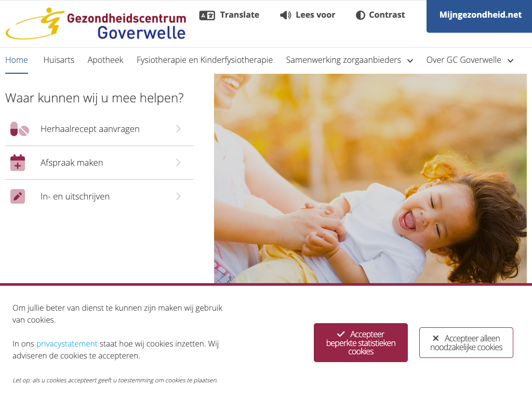Go to the Huisarts menu item

pos(59,60)
